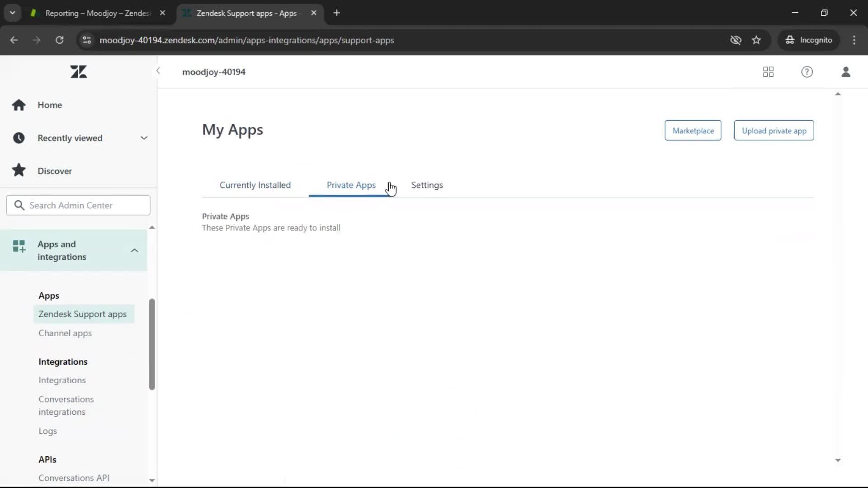This screenshot has height=488, width=868.
Task: Click 'These Private Apps are ready to install' text
Action: click(x=271, y=228)
